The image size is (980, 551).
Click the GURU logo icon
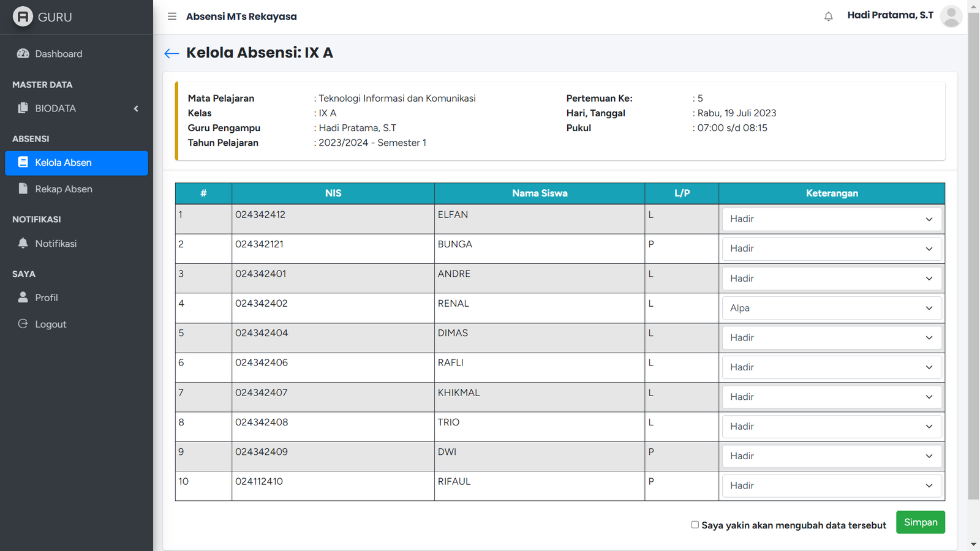coord(23,17)
